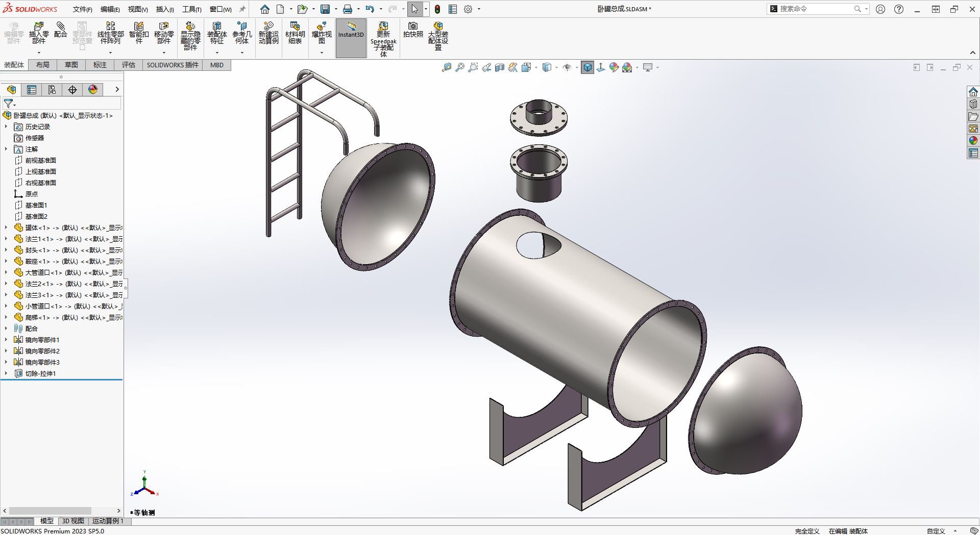Save the document with the floppy disk icon
This screenshot has width=980, height=535.
tap(325, 9)
